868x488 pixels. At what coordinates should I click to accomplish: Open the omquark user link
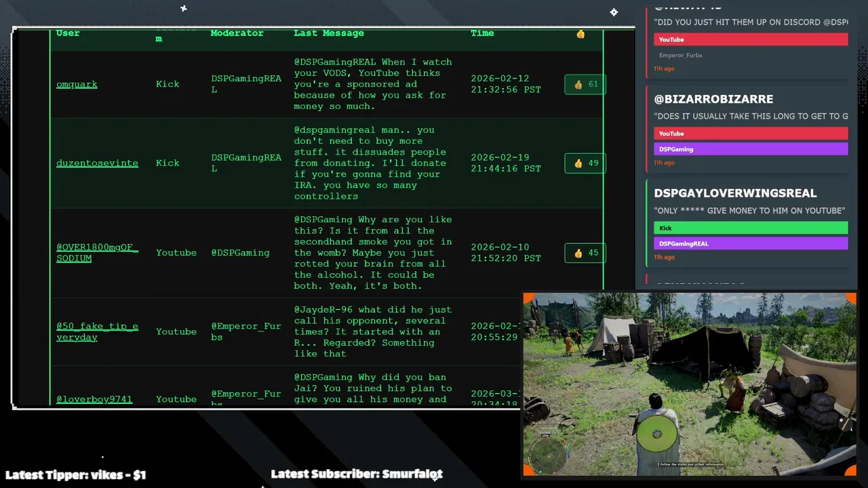(x=77, y=84)
